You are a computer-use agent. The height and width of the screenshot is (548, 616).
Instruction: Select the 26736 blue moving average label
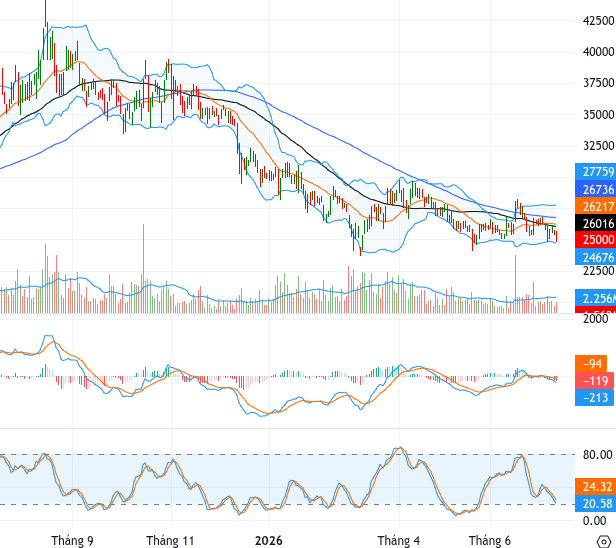[596, 189]
